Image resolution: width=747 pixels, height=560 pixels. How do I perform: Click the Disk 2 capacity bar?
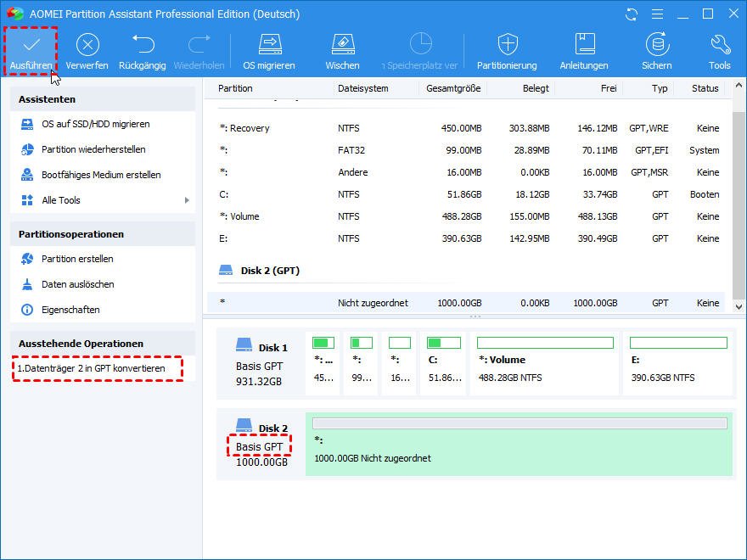point(519,423)
